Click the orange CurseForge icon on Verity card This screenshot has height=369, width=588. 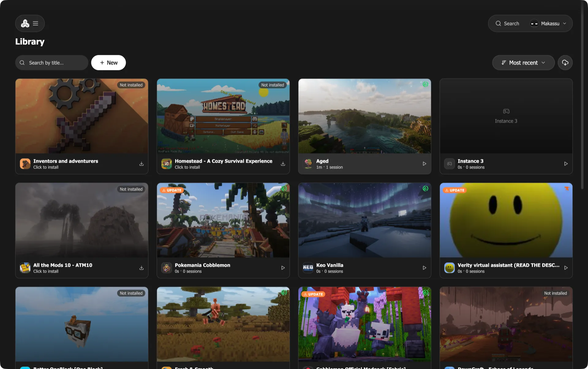pyautogui.click(x=567, y=188)
